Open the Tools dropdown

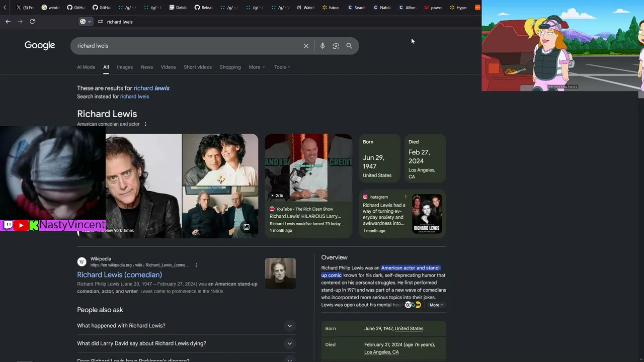point(282,67)
